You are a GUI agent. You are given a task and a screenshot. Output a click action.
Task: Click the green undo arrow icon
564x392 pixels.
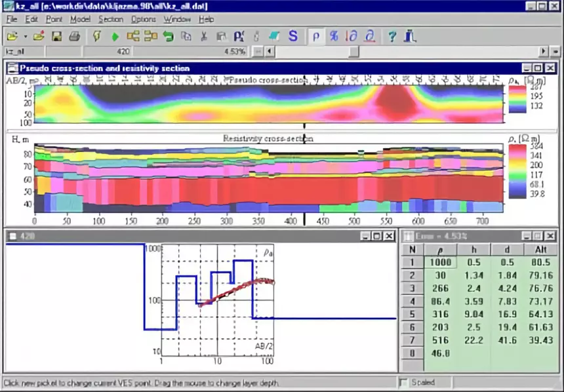pyautogui.click(x=168, y=36)
